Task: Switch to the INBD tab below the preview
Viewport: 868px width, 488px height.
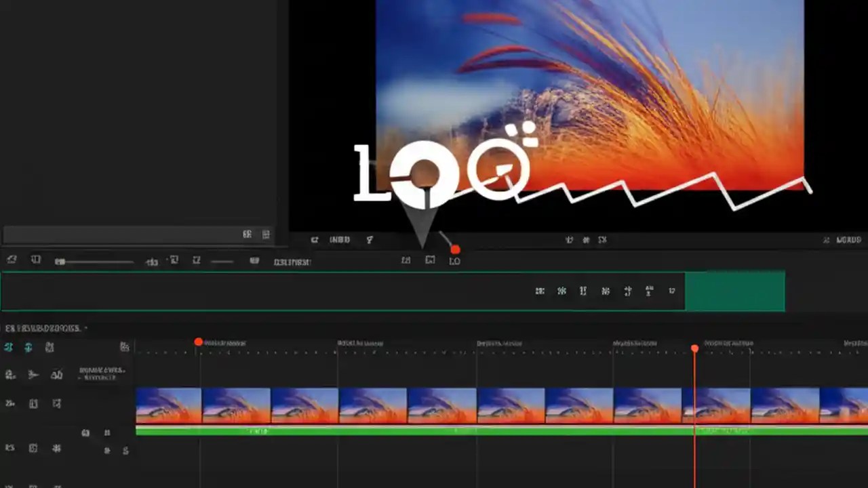Action: pos(340,239)
